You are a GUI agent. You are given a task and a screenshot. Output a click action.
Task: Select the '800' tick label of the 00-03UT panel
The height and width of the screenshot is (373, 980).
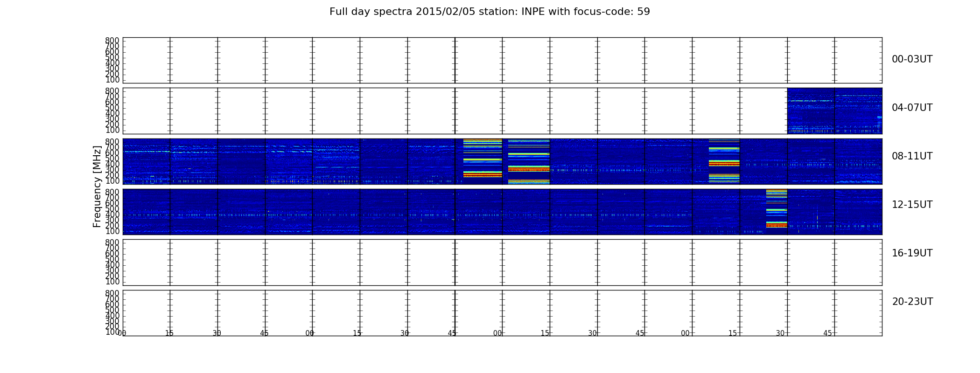(112, 41)
